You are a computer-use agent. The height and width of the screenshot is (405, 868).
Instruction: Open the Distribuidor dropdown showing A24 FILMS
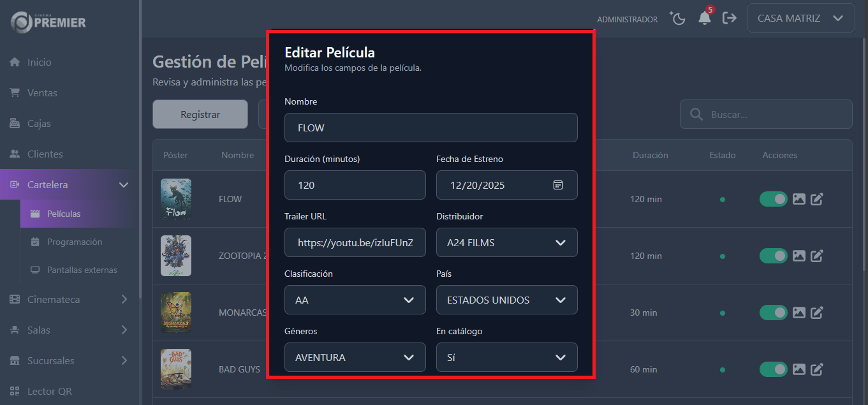[506, 242]
